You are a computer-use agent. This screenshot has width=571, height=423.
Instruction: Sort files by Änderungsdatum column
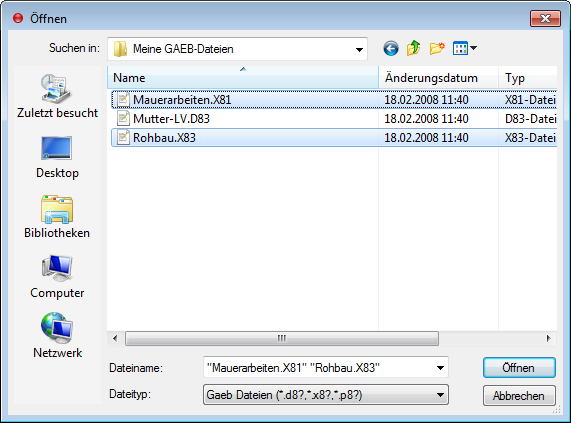click(x=438, y=78)
